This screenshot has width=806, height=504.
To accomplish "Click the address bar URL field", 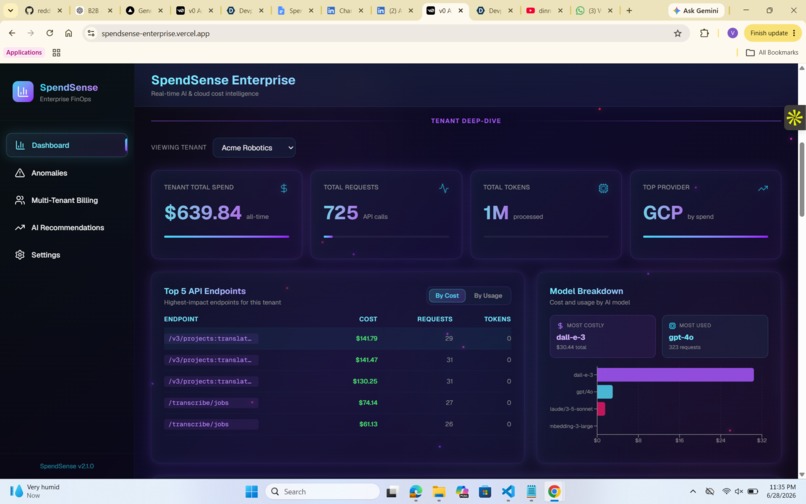I will click(x=380, y=33).
